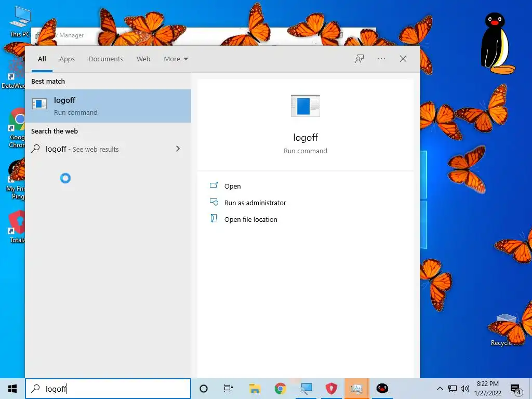Expand web results chevron for logoff
Image resolution: width=532 pixels, height=399 pixels.
(x=178, y=149)
